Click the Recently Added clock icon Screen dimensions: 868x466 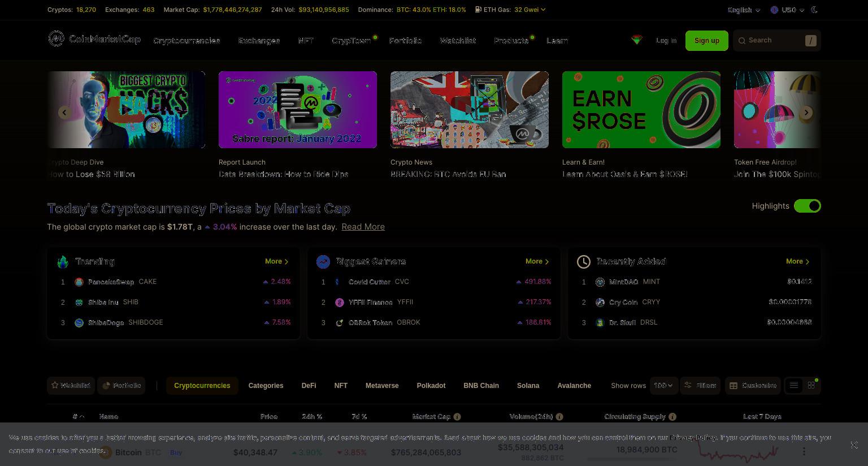pos(584,261)
